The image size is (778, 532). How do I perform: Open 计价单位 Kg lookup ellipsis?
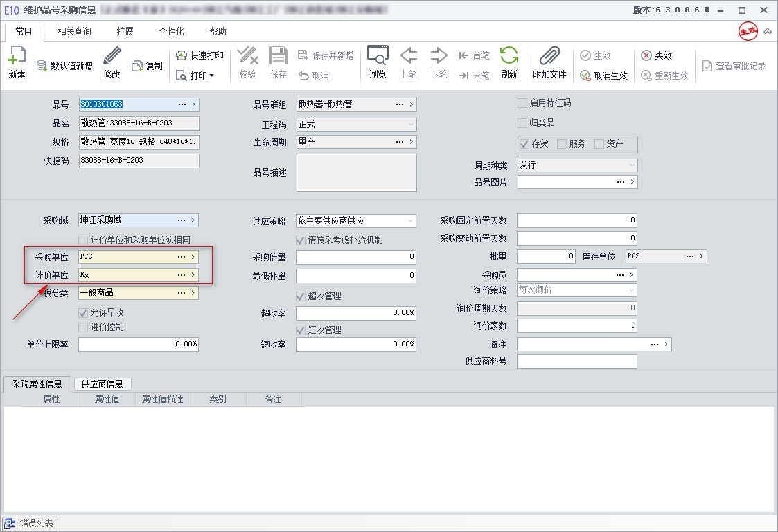(x=181, y=274)
